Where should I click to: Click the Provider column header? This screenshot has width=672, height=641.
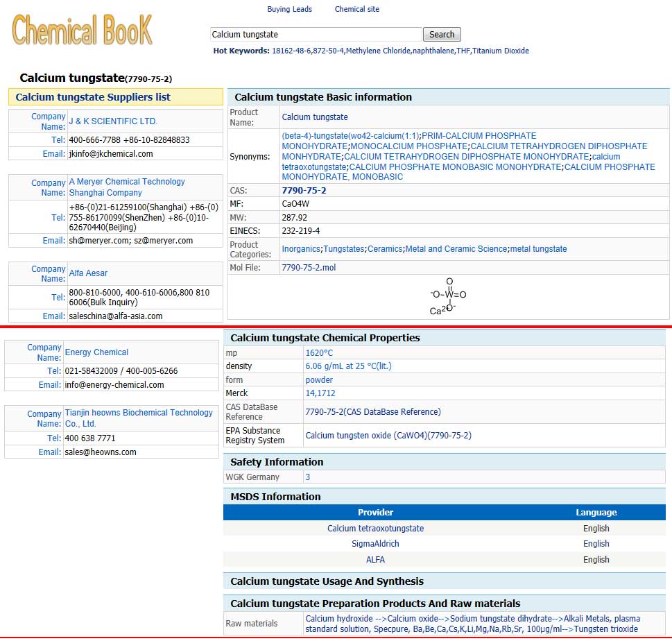point(375,513)
